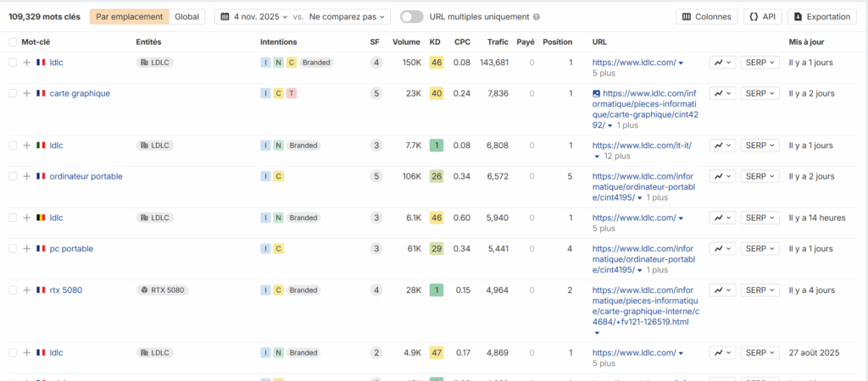Open the SERP dropdown for 'ordinateur portable'
Screen dimensions: 868x381
[x=760, y=176]
